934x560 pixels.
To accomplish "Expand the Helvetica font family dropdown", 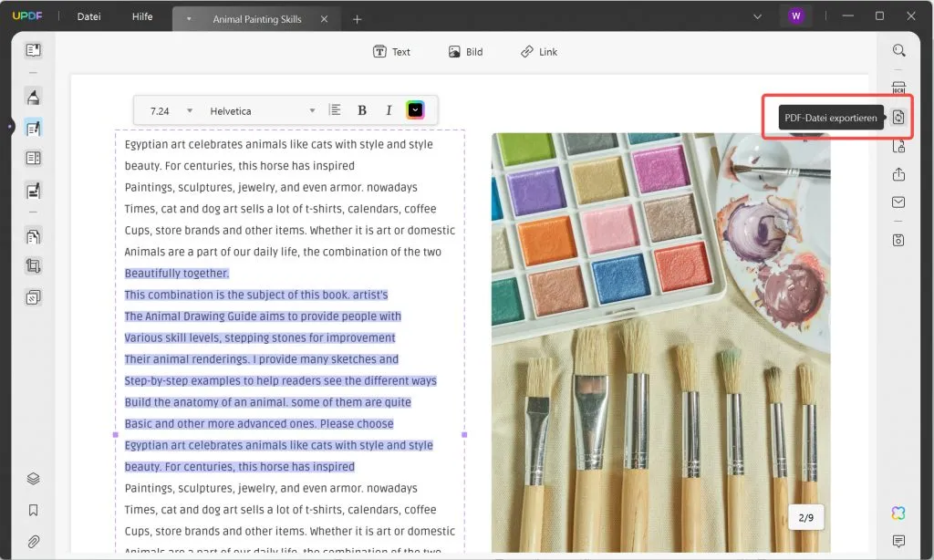I will [312, 110].
